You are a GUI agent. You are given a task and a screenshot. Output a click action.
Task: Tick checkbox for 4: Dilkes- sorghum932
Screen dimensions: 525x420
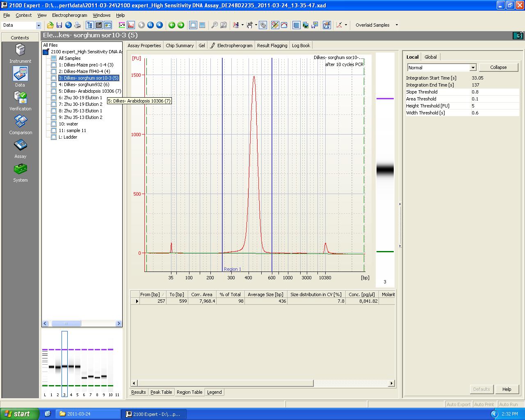(x=54, y=84)
